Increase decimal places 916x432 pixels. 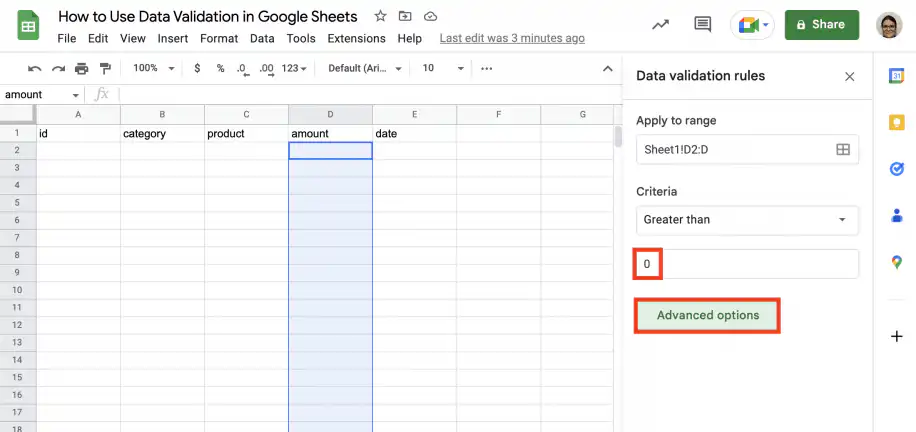click(266, 69)
